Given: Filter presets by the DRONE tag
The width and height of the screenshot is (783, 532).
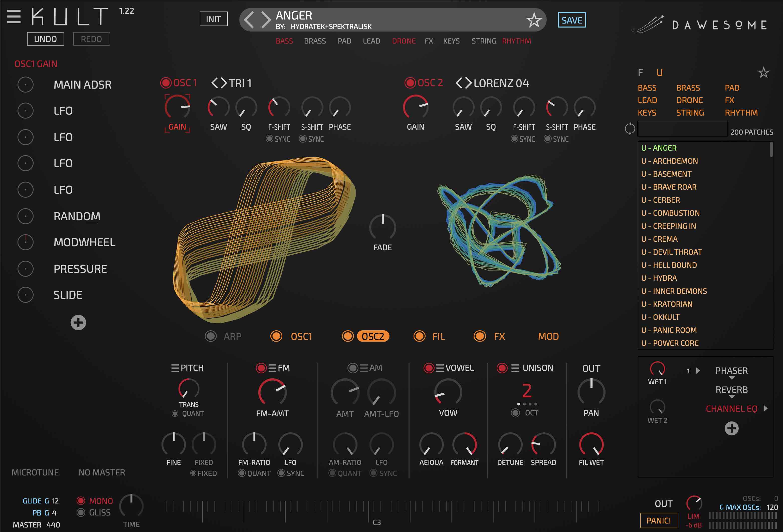Looking at the screenshot, I should (x=404, y=41).
